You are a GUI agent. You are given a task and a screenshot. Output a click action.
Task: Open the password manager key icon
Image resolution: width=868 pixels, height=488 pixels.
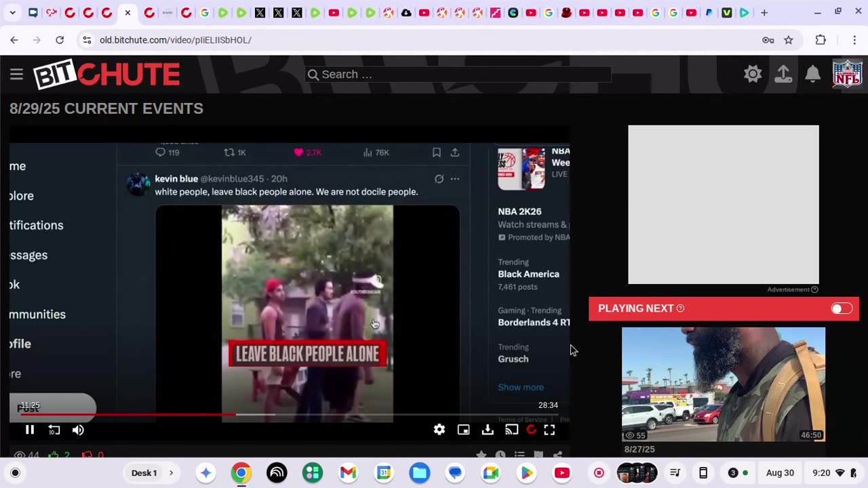768,40
